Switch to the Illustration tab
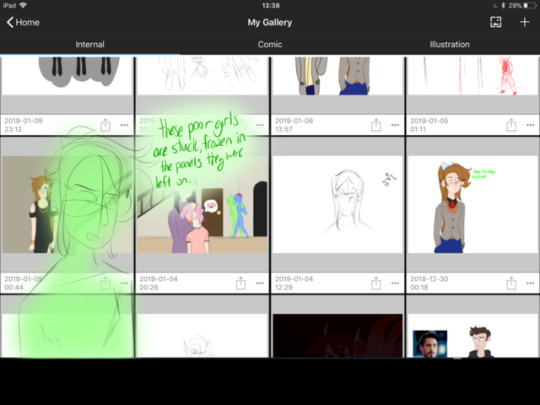 [x=450, y=44]
